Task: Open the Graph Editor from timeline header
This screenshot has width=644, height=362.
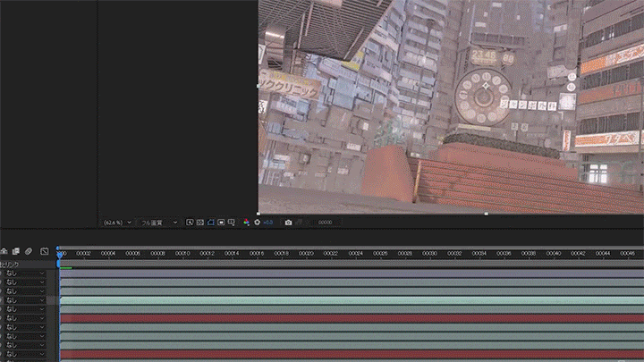Action: (45, 251)
